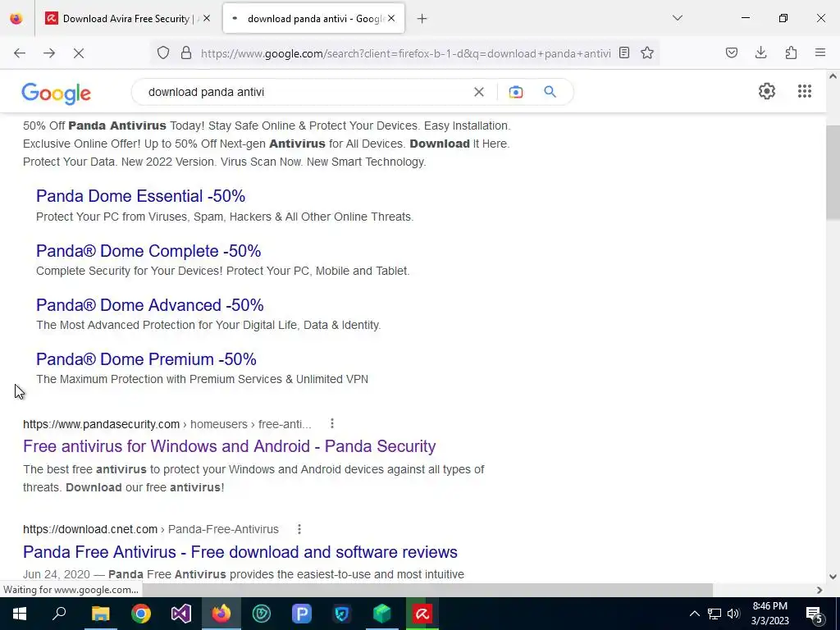840x630 pixels.
Task: Open the taskbar clock showing 8:46 PM
Action: (x=769, y=614)
